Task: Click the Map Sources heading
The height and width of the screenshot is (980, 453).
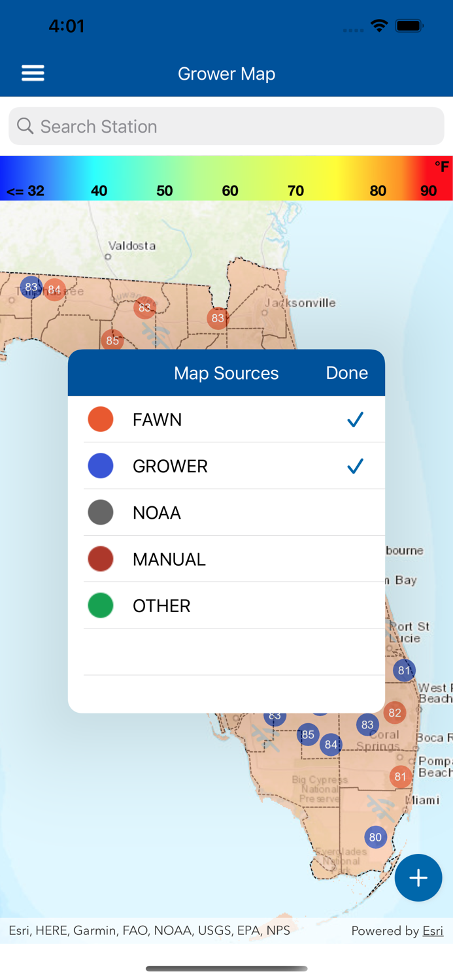Action: pos(226,373)
